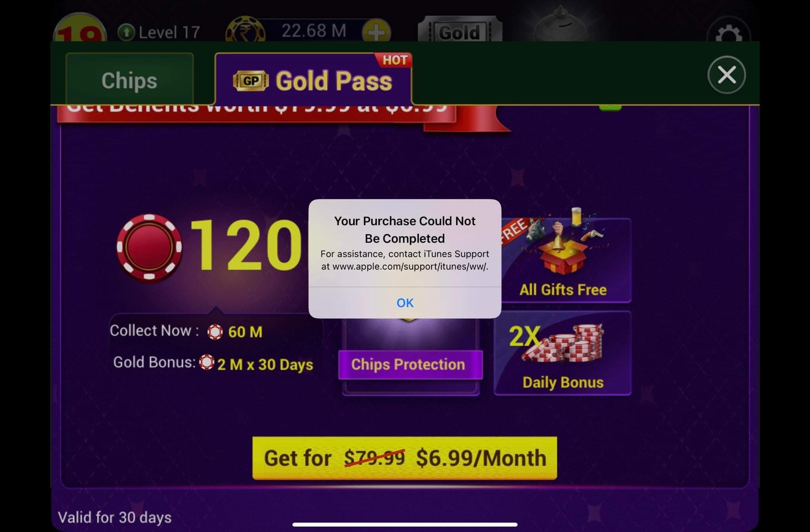Viewport: 810px width, 532px height.
Task: Dismiss the purchase error with OK
Action: tap(405, 303)
